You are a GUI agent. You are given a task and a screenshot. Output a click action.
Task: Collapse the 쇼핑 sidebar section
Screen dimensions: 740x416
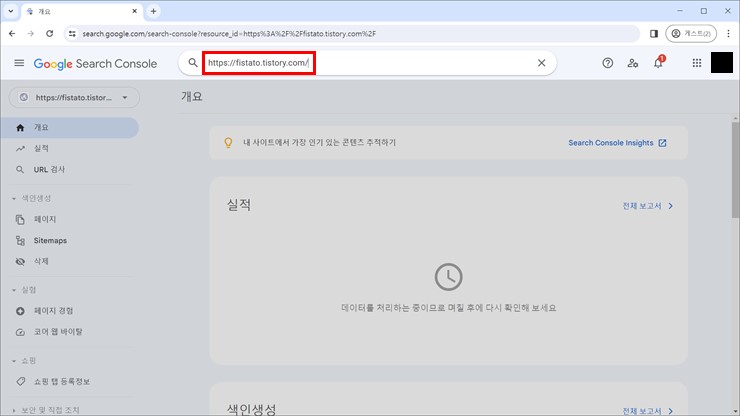24,361
